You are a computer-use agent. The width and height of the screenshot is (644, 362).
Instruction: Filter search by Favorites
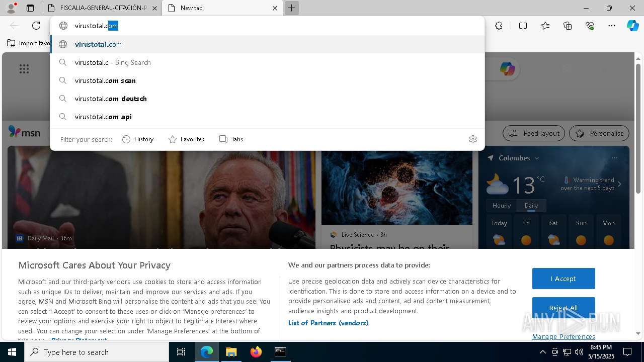tap(186, 139)
